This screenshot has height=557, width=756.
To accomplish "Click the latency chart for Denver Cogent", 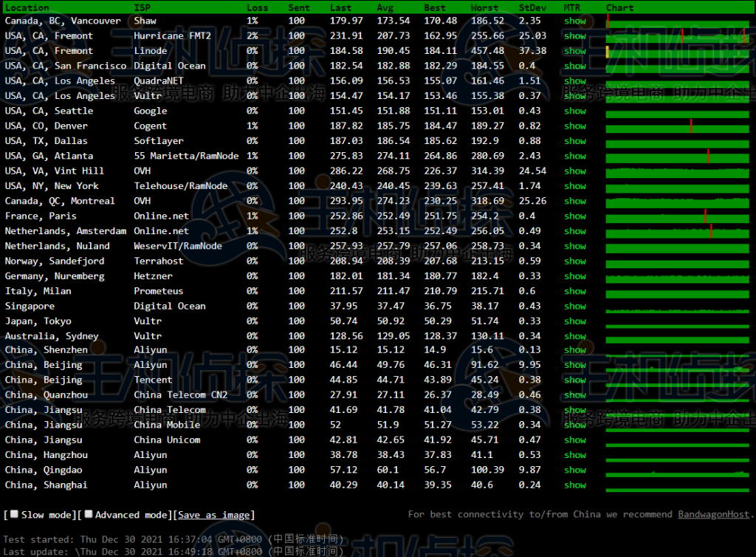I will (x=677, y=126).
